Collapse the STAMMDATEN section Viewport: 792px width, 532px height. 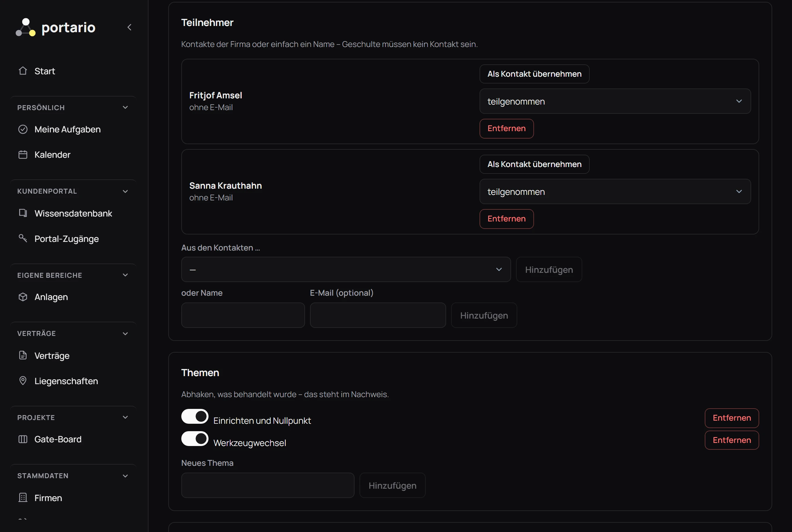click(125, 476)
